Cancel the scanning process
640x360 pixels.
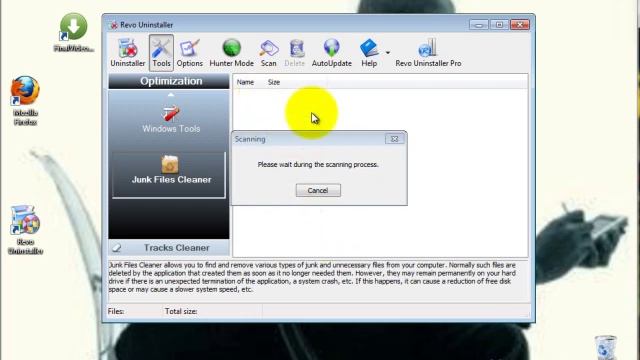[x=318, y=191]
